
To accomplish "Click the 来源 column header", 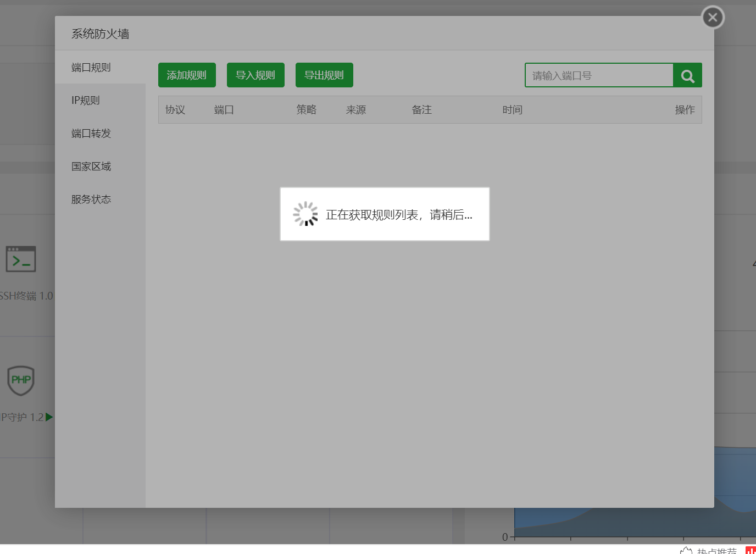I will click(356, 110).
